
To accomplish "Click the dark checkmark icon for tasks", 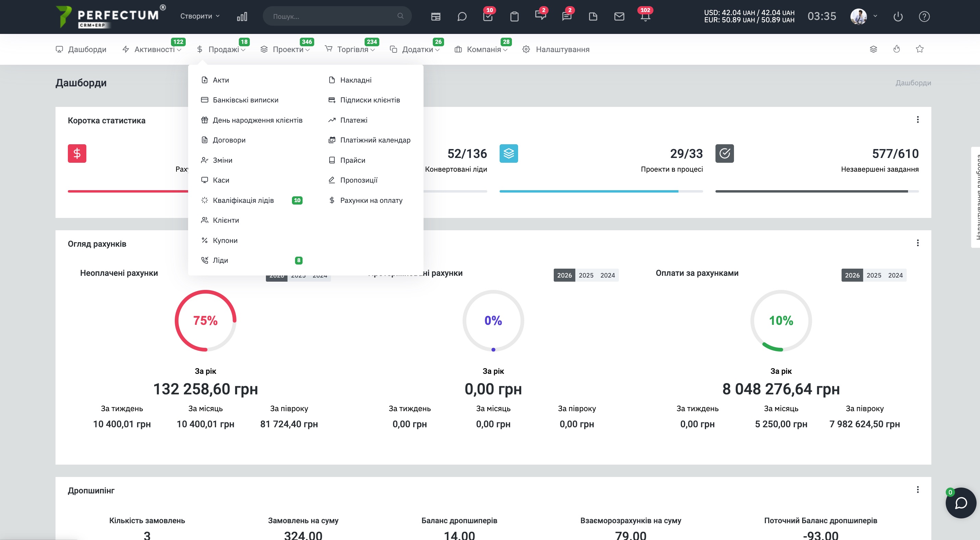I will point(725,154).
